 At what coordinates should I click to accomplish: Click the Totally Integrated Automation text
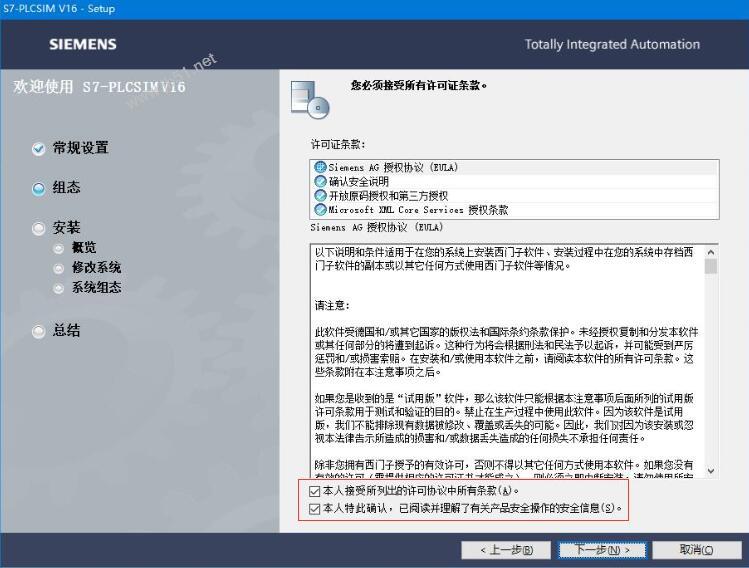click(612, 44)
